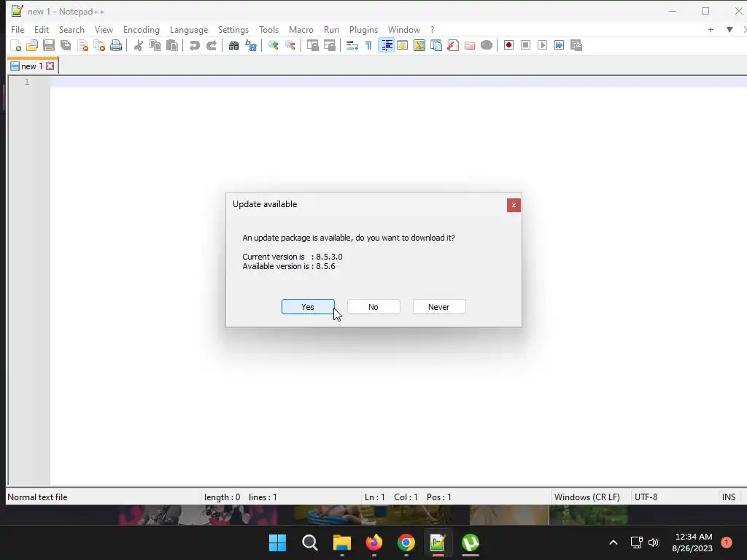The height and width of the screenshot is (560, 747).
Task: Toggle synchronized vertical scrolling icon
Action: (312, 45)
